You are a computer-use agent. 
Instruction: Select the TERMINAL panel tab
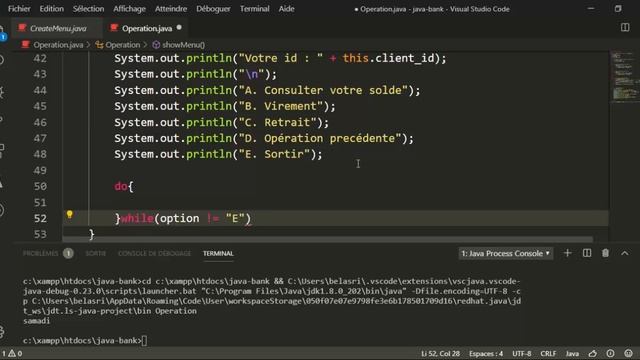pos(218,253)
